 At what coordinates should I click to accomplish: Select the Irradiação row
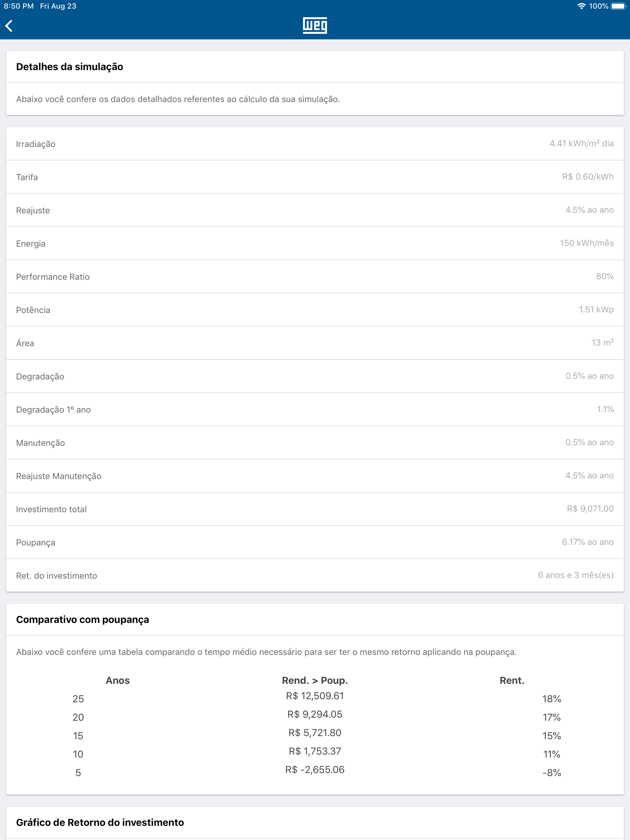(315, 144)
